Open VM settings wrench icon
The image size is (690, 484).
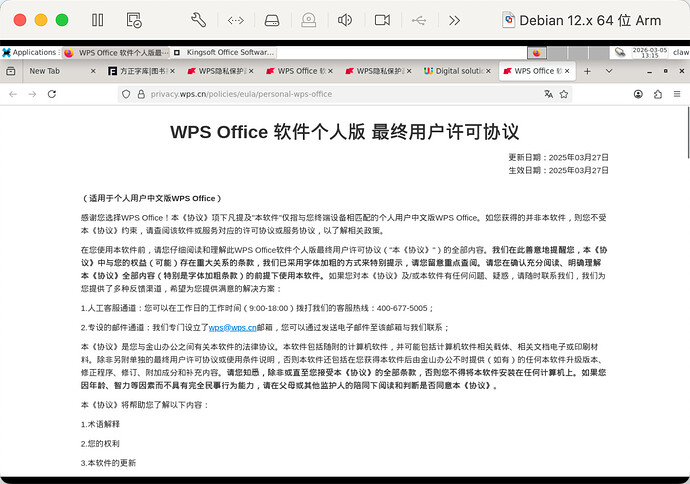(x=198, y=20)
